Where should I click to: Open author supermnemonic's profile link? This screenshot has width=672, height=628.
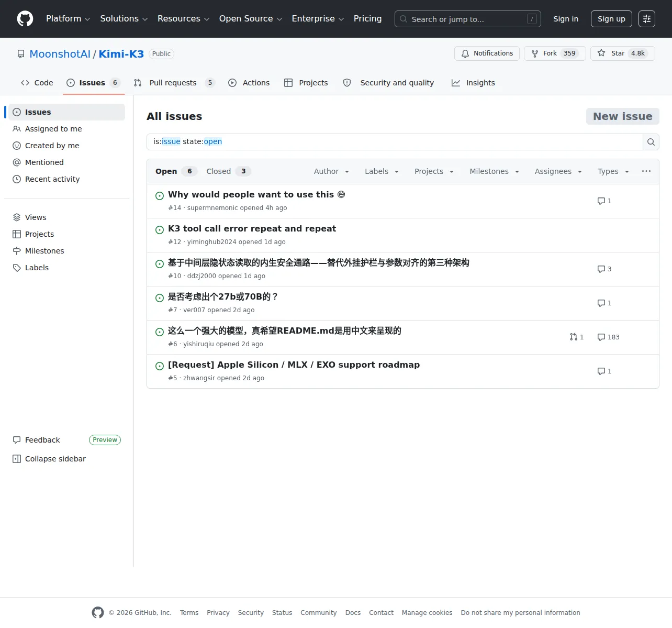[212, 208]
